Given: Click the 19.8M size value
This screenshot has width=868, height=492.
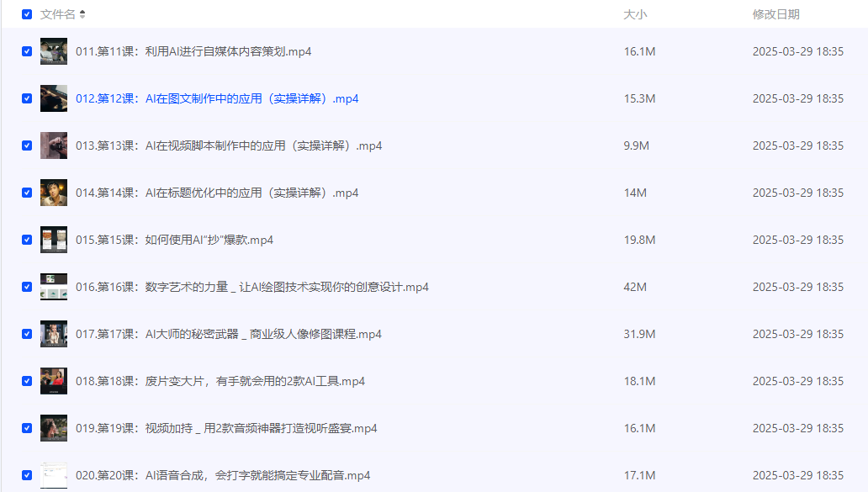Looking at the screenshot, I should (639, 240).
